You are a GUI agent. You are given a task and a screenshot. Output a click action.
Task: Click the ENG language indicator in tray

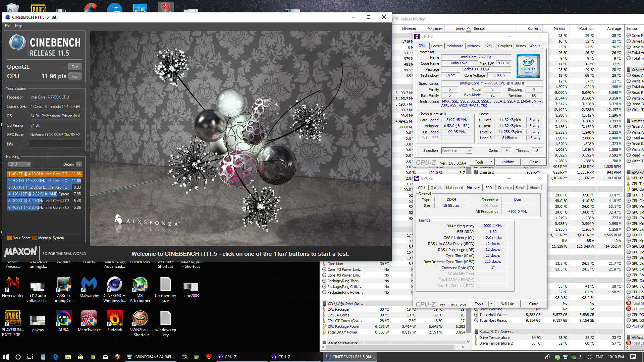(599, 357)
